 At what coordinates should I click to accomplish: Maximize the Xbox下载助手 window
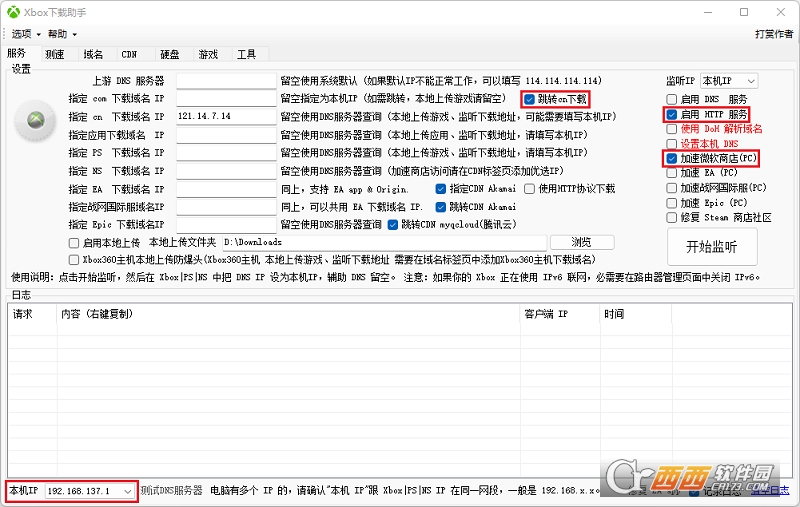pyautogui.click(x=744, y=12)
